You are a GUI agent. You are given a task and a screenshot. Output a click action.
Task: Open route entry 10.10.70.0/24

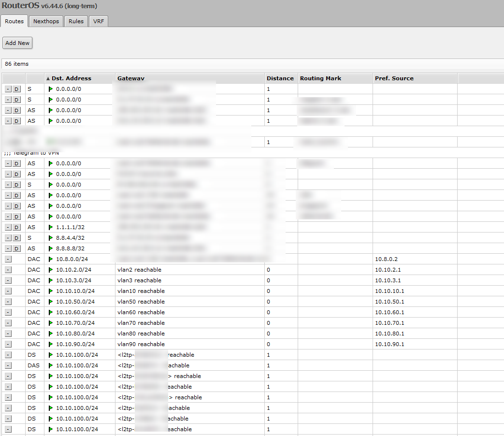[75, 323]
